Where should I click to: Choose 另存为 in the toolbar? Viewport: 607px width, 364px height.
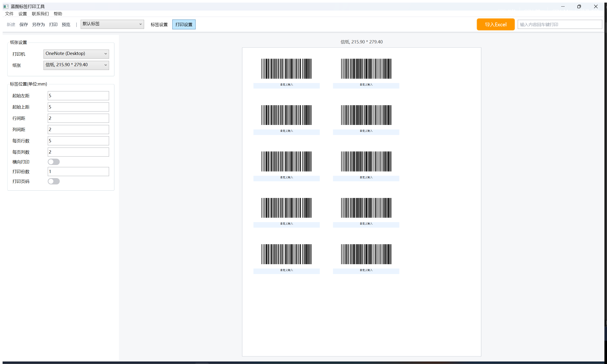click(39, 24)
